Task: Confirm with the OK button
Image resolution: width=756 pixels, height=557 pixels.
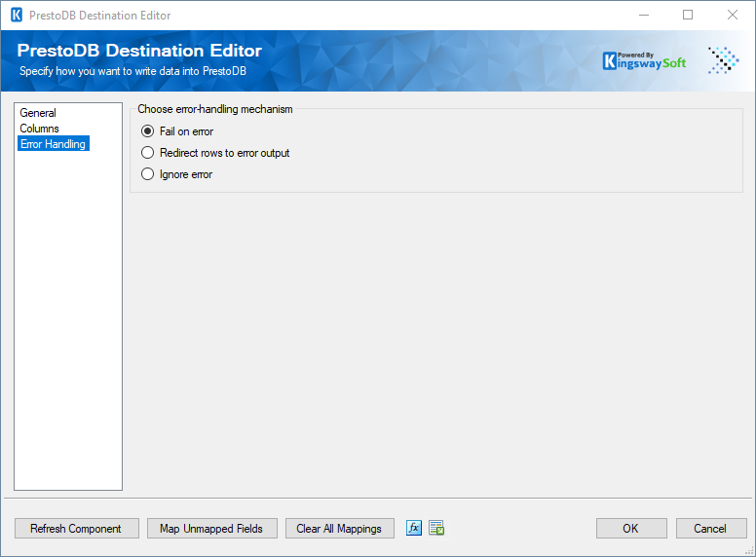Action: [x=631, y=529]
